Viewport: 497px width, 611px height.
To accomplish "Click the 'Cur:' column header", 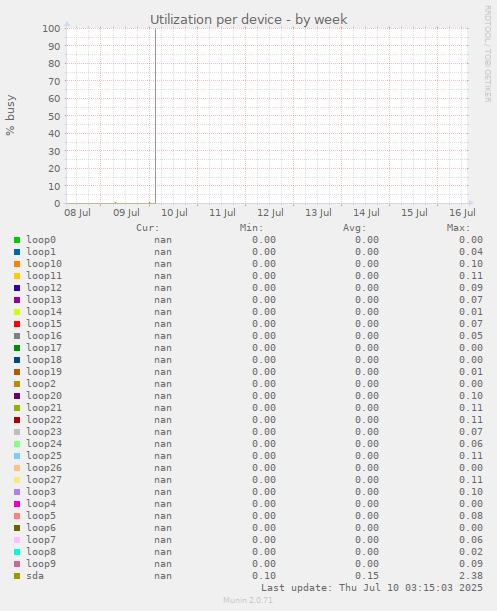I will point(148,228).
